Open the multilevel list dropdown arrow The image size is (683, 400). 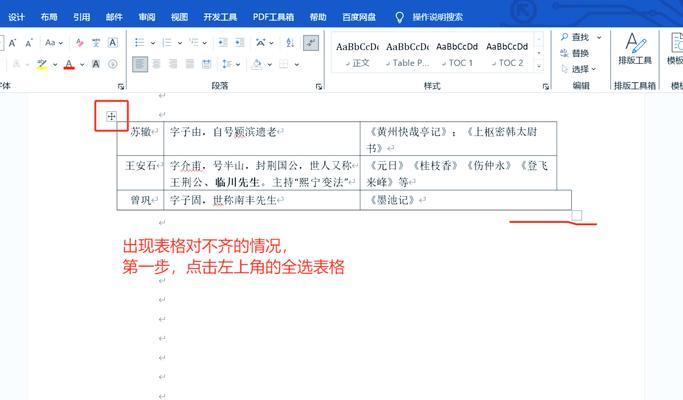coord(204,43)
